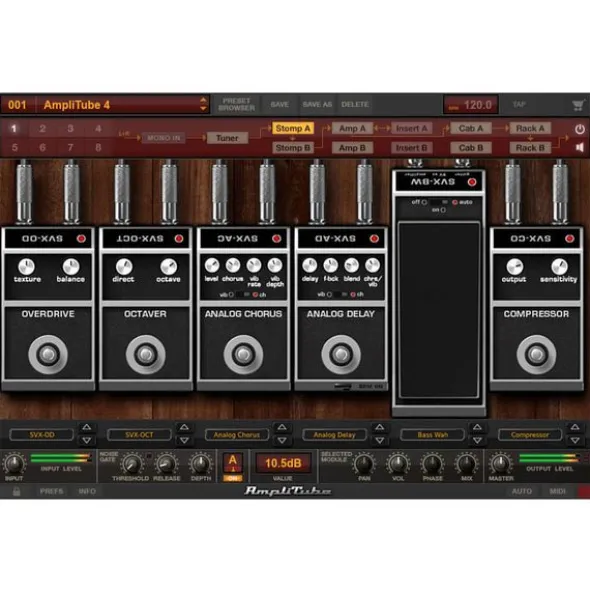Open the Analog Delay slot dropdown
This screenshot has width=590, height=591.
(x=334, y=435)
